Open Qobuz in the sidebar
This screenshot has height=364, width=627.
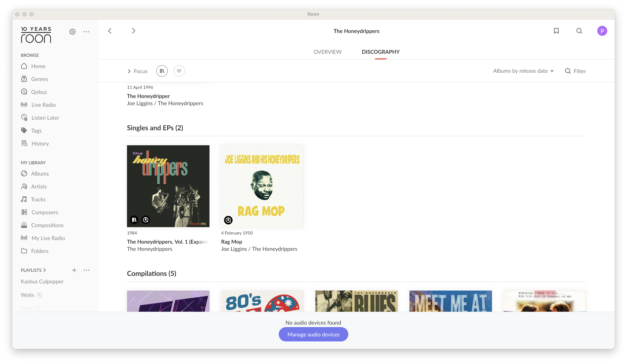34,92
